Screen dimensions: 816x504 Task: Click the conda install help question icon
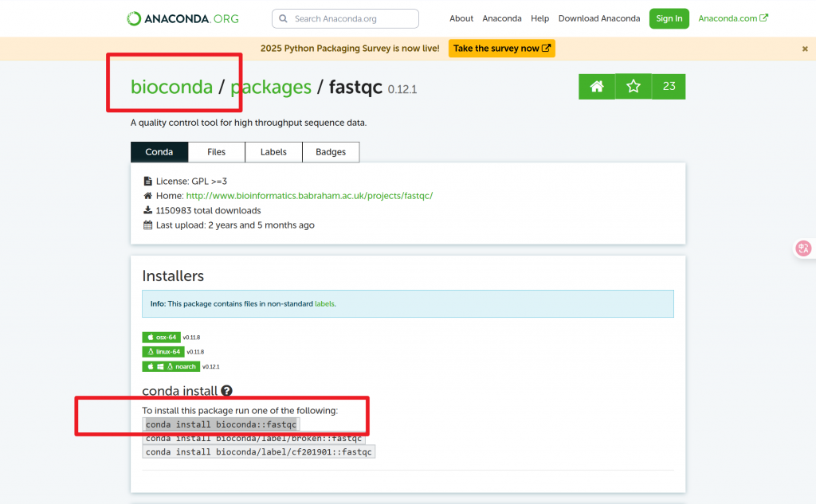(x=226, y=391)
